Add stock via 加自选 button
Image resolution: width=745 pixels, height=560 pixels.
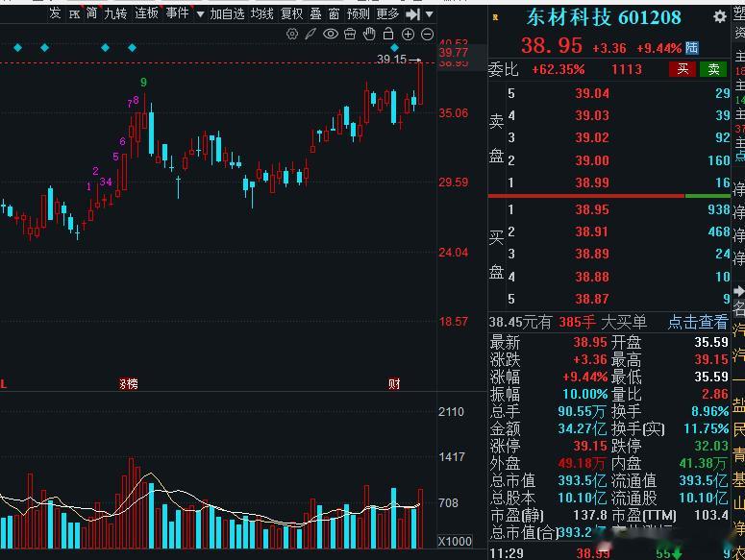(x=227, y=13)
